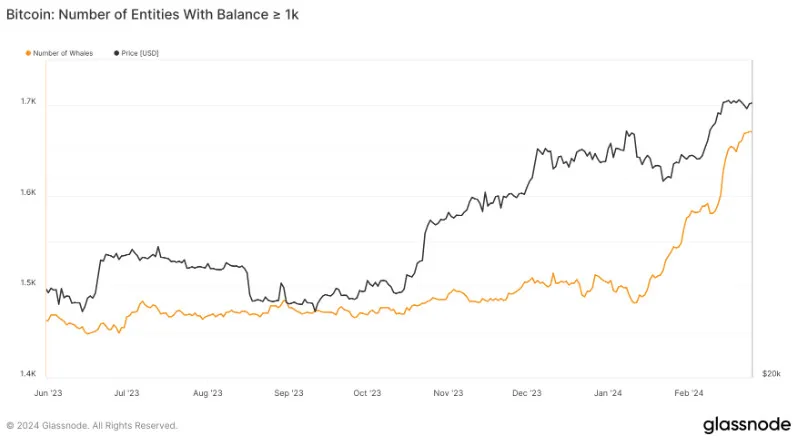Click the 1.6K y-axis tick label

click(29, 193)
